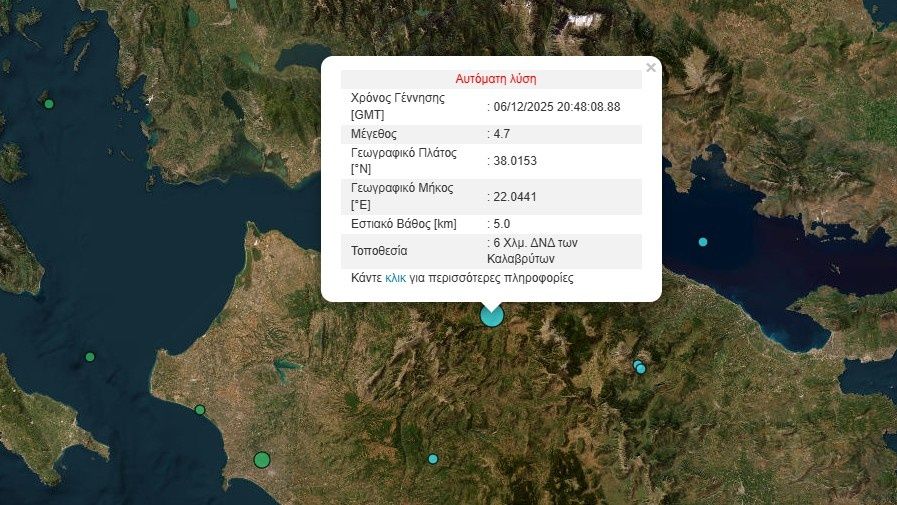The height and width of the screenshot is (505, 897).
Task: Click the red 'Αυτόματη λύση' header
Action: [x=496, y=79]
